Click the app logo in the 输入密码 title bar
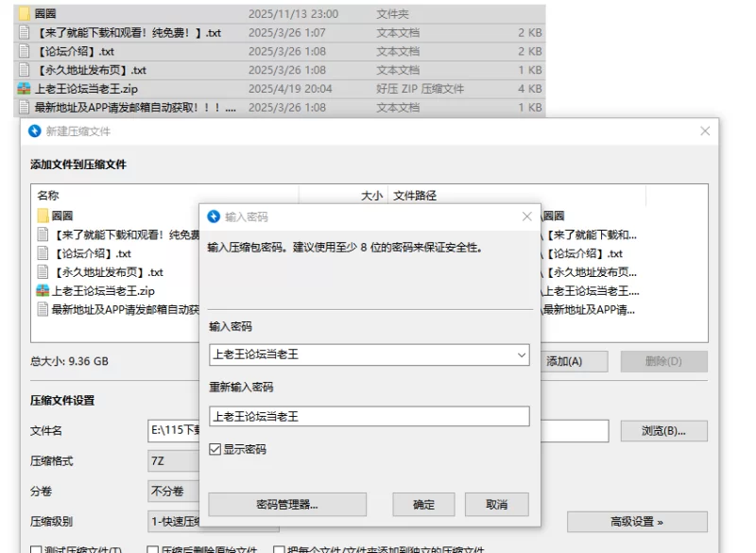The image size is (756, 553). tap(214, 216)
